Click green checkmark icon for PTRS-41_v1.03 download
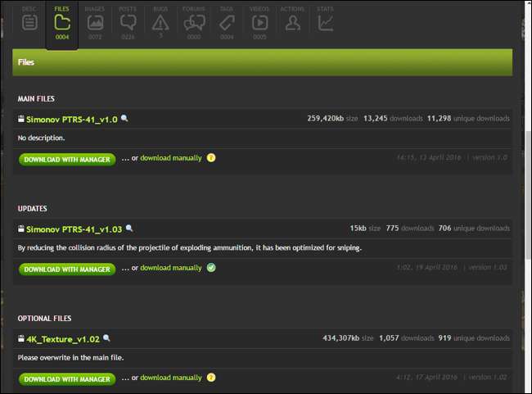The width and height of the screenshot is (532, 394). click(x=211, y=267)
